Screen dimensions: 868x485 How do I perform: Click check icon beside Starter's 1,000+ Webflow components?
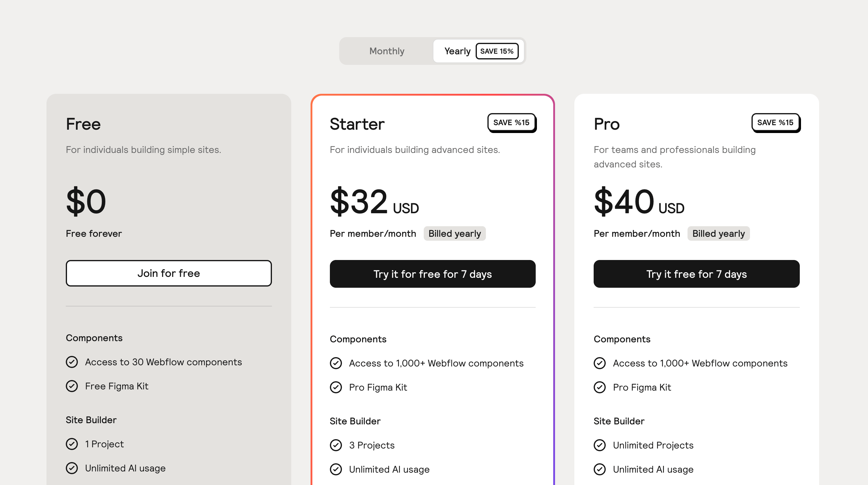click(x=336, y=363)
